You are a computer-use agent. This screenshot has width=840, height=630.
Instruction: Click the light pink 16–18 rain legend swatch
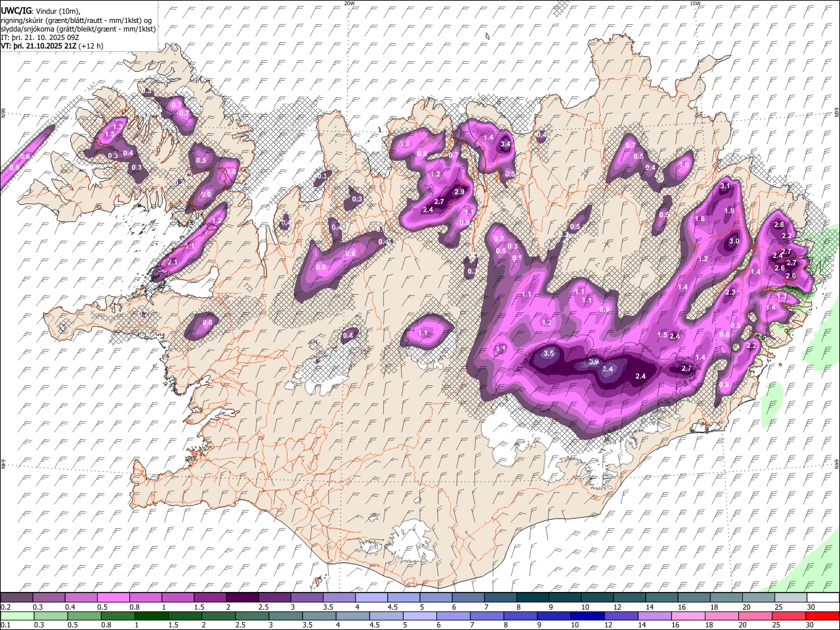coord(688,616)
